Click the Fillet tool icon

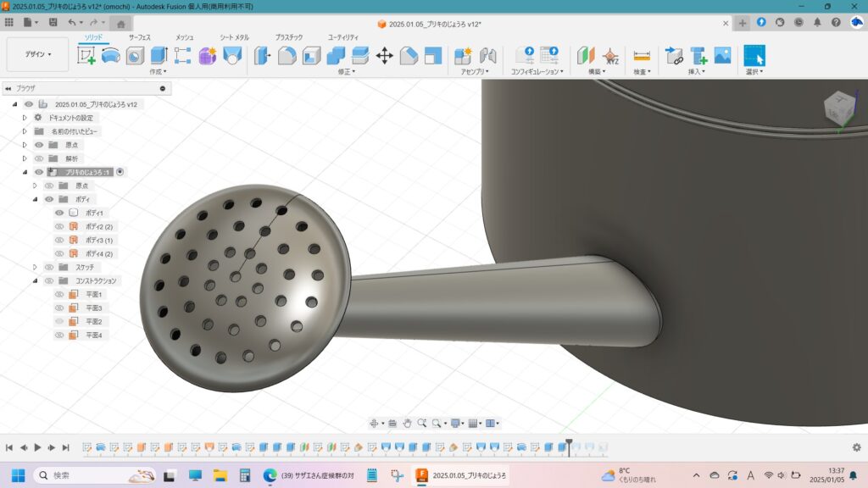click(287, 56)
